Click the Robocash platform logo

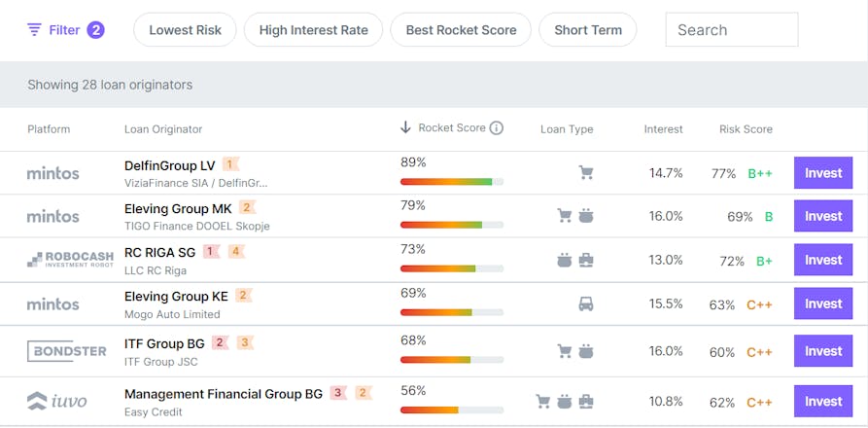tap(70, 259)
